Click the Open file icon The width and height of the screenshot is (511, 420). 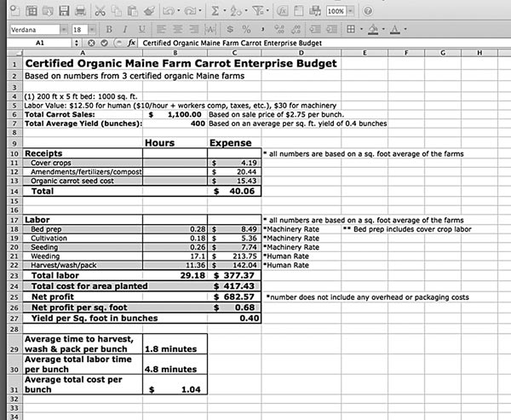[48, 11]
